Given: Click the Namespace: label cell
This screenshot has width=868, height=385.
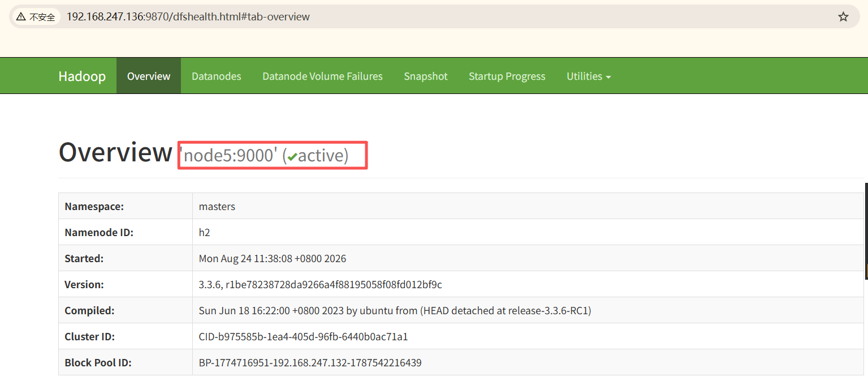Looking at the screenshot, I should click(126, 206).
